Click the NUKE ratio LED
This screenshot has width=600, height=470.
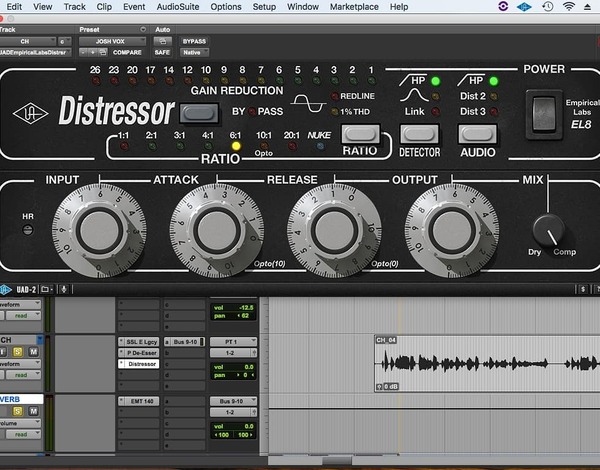coord(320,146)
